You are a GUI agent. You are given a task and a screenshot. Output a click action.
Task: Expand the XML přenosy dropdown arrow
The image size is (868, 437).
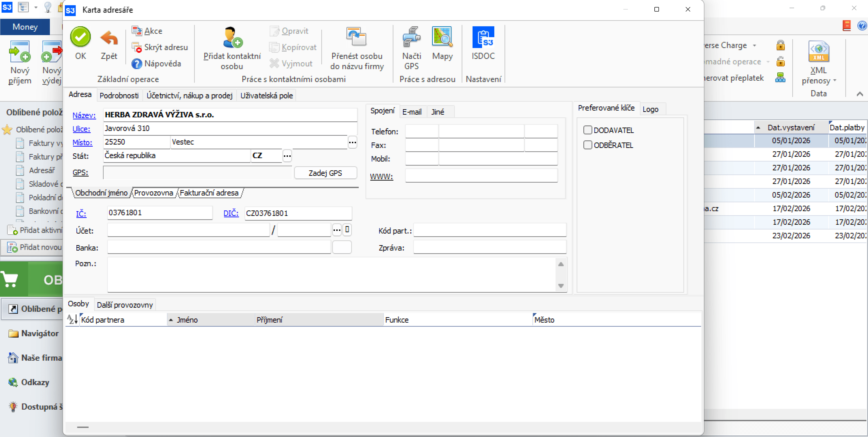[835, 81]
